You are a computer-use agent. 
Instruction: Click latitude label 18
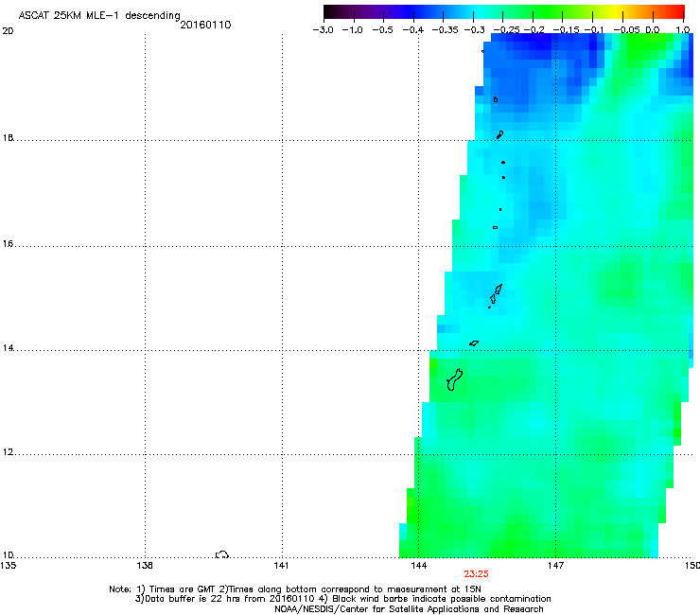tap(8, 138)
